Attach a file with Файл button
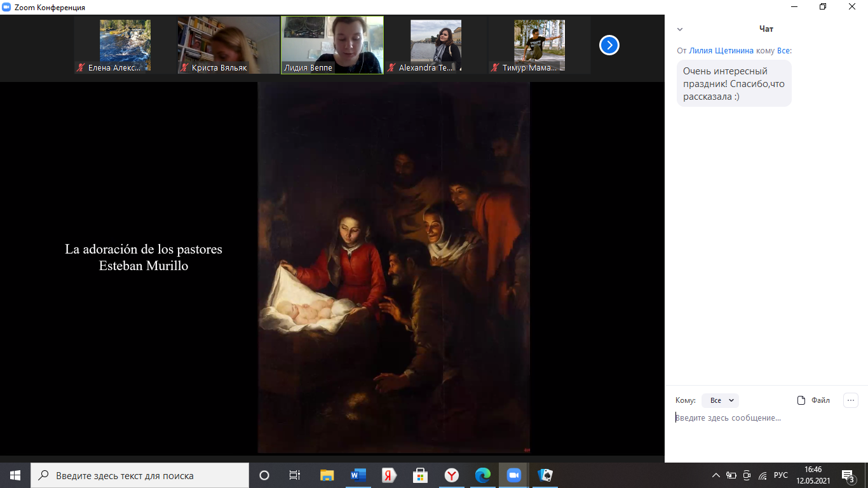Viewport: 868px width, 488px height. (813, 400)
